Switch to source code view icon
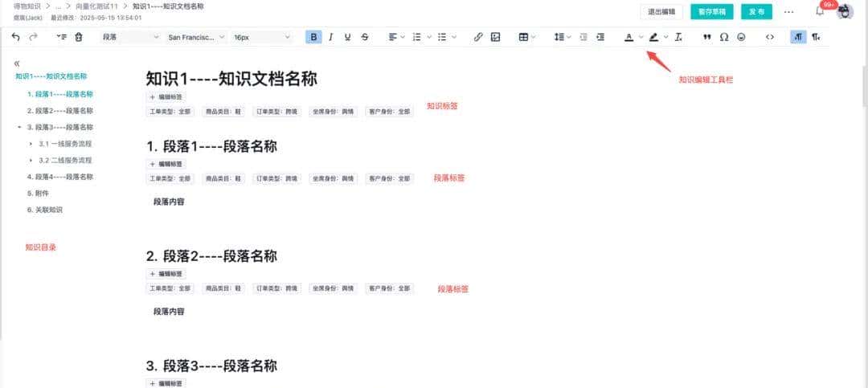 [x=769, y=37]
